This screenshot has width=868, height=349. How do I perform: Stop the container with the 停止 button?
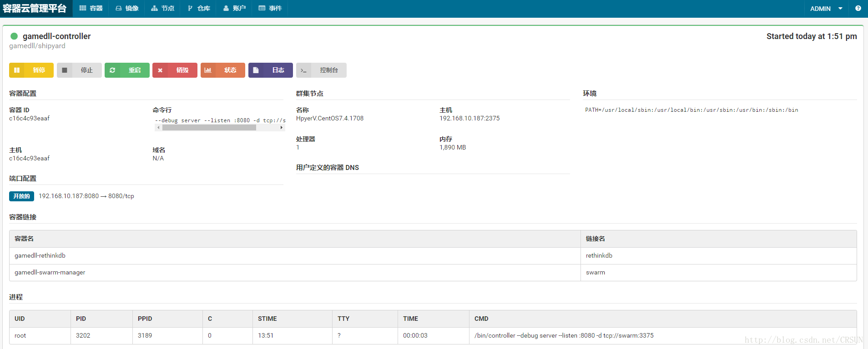click(79, 70)
